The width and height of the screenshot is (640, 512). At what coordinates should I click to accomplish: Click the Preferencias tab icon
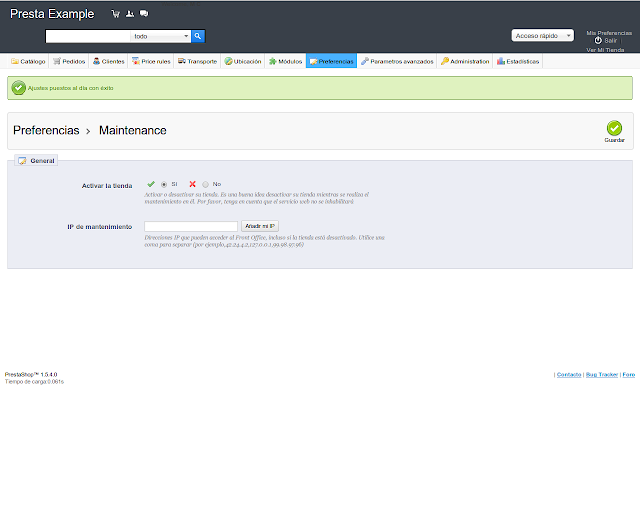pyautogui.click(x=313, y=62)
